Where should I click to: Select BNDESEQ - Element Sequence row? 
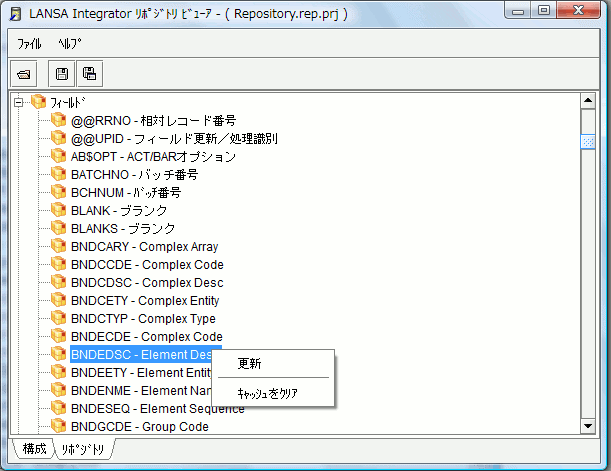(157, 409)
